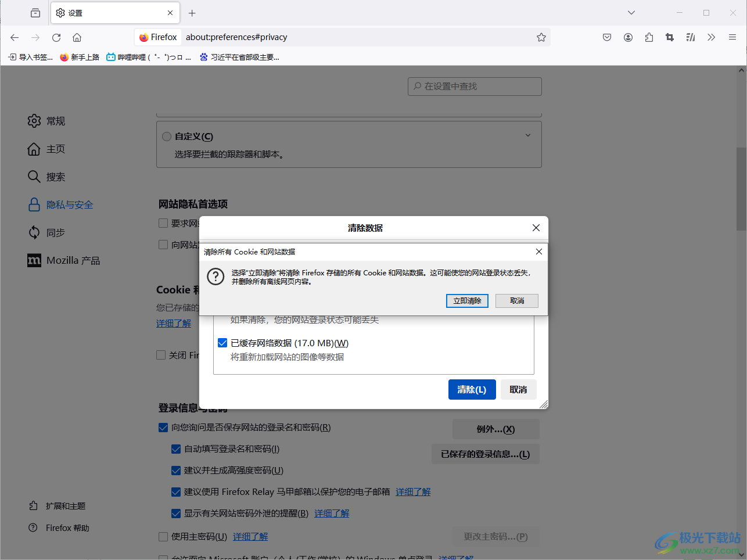Select 主页 settings category
This screenshot has width=747, height=560.
[x=46, y=149]
